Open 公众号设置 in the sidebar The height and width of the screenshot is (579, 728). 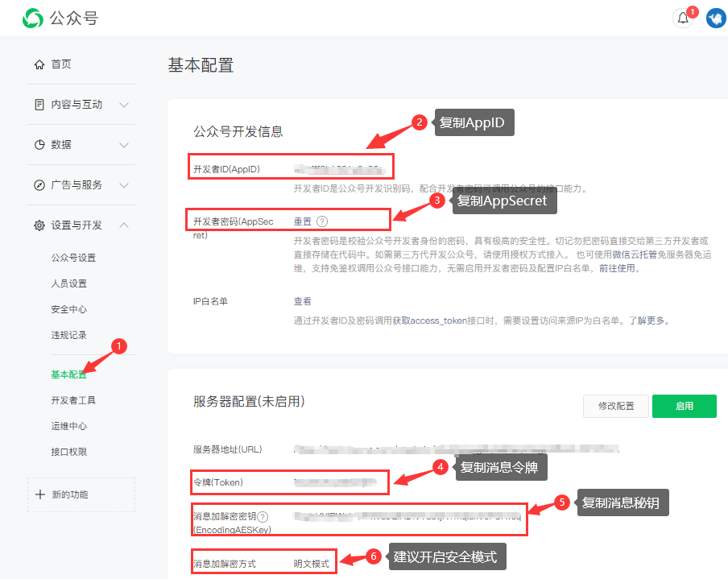coord(73,258)
